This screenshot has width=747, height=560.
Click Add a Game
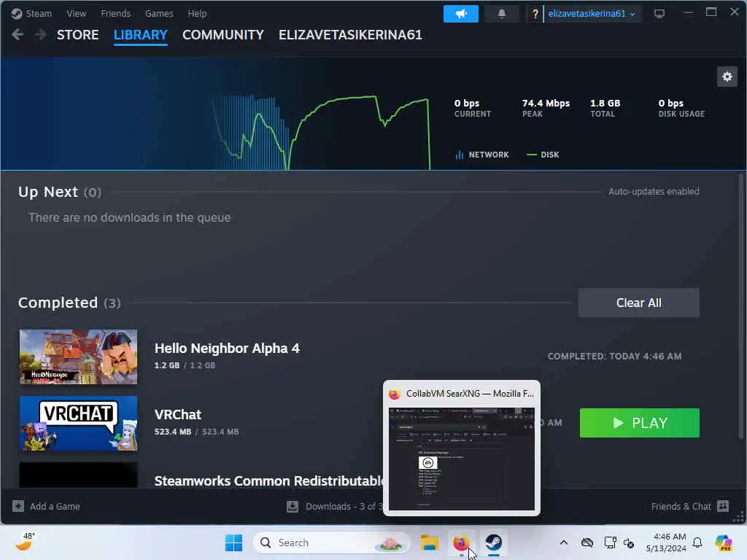tap(46, 506)
